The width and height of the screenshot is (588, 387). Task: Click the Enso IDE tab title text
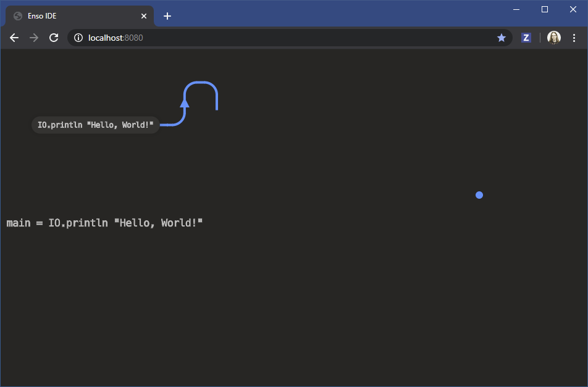pos(42,16)
